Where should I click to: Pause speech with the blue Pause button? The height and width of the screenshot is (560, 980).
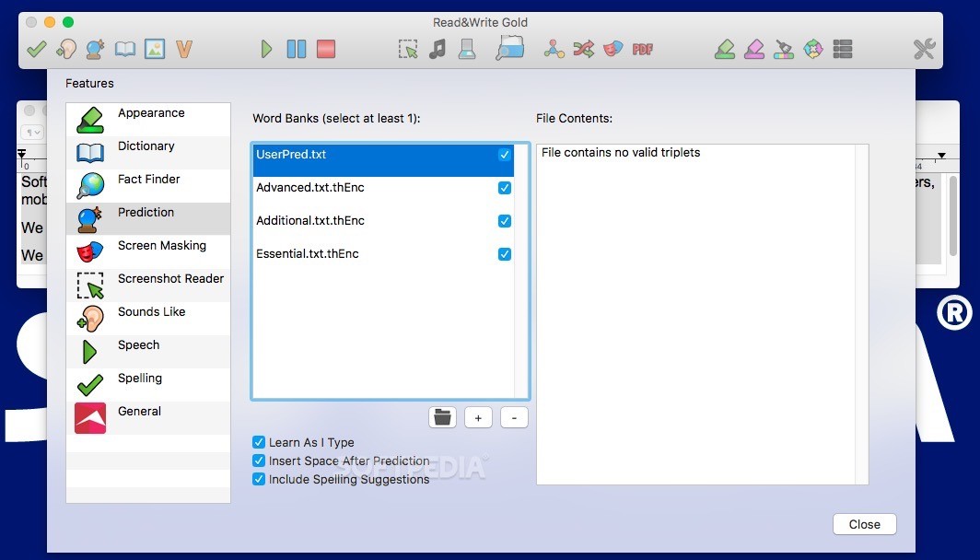297,49
